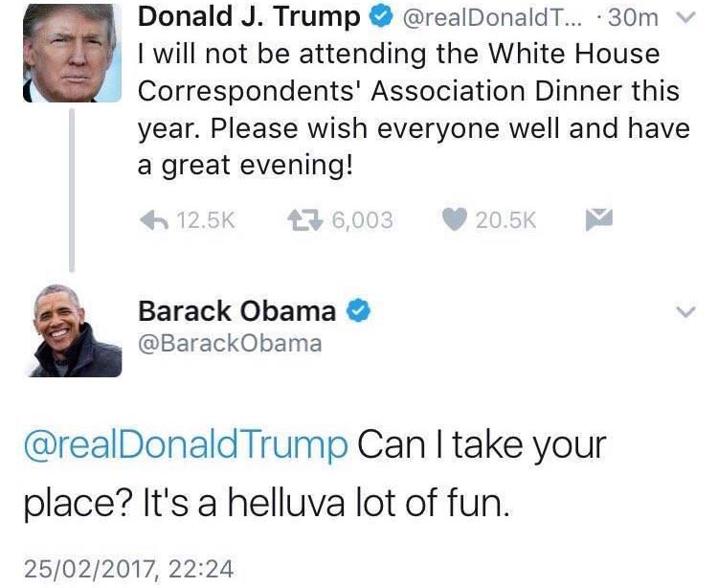This screenshot has height=588, width=718.
Task: Follow the blue @realDonaldTrump mention in the reply
Action: tap(187, 446)
